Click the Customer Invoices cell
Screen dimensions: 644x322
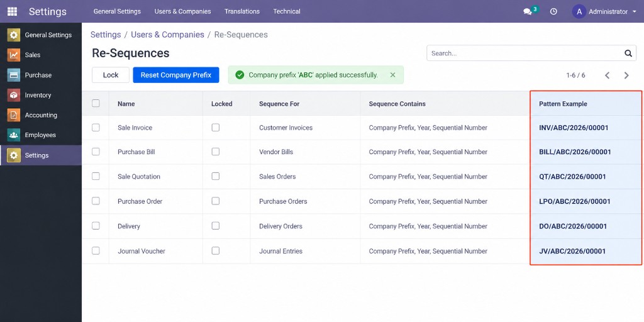(286, 128)
